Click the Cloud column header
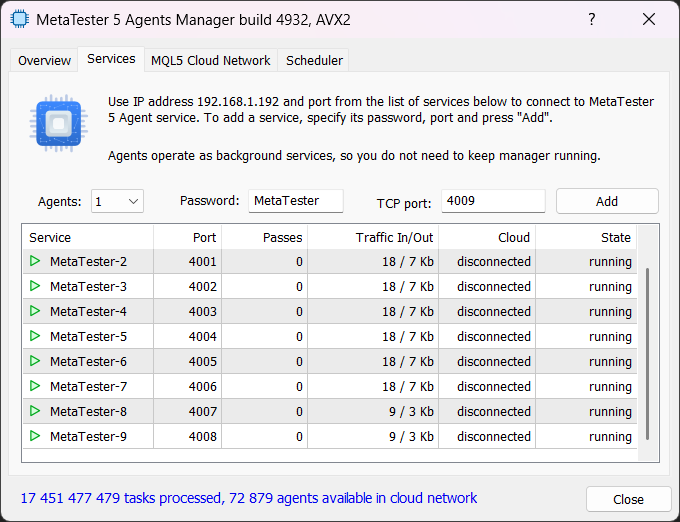The image size is (680, 522). pyautogui.click(x=487, y=237)
